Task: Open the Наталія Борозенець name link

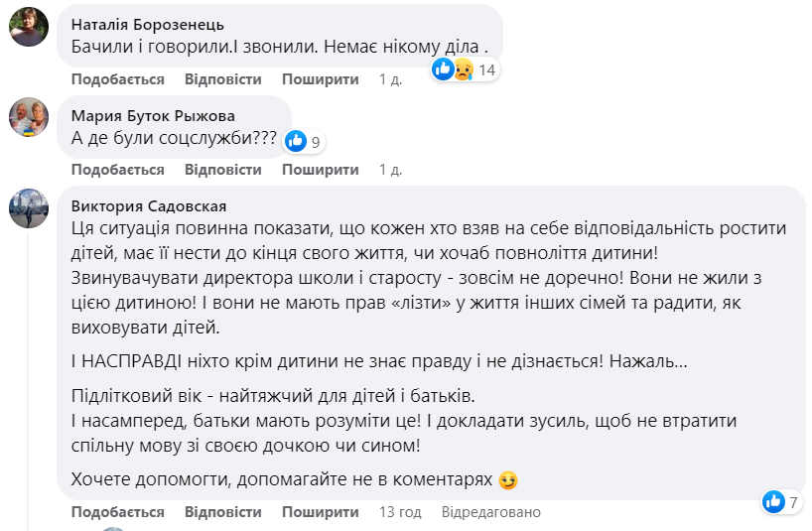Action: [x=148, y=24]
